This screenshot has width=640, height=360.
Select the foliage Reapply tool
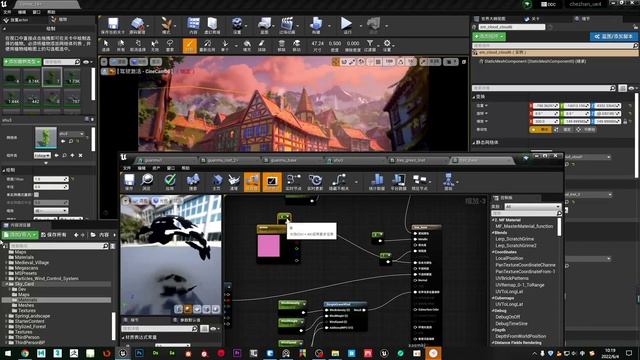(207, 45)
